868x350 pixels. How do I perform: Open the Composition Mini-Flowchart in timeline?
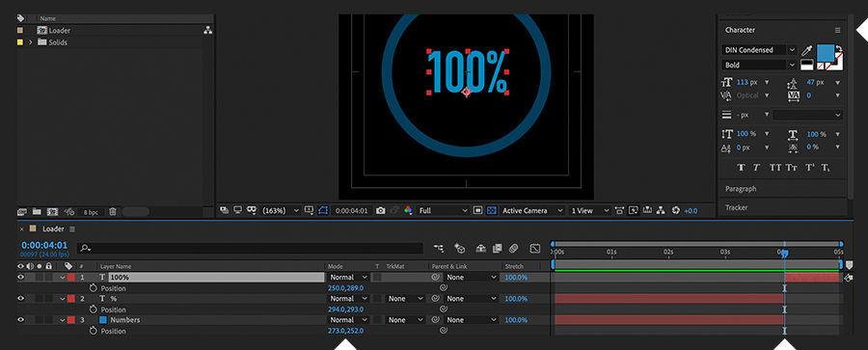coord(439,249)
